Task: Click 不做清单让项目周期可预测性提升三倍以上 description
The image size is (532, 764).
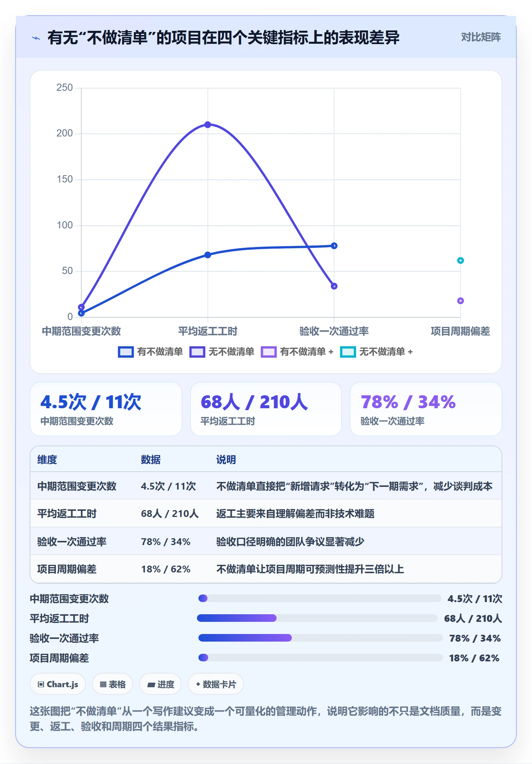Action: click(310, 569)
